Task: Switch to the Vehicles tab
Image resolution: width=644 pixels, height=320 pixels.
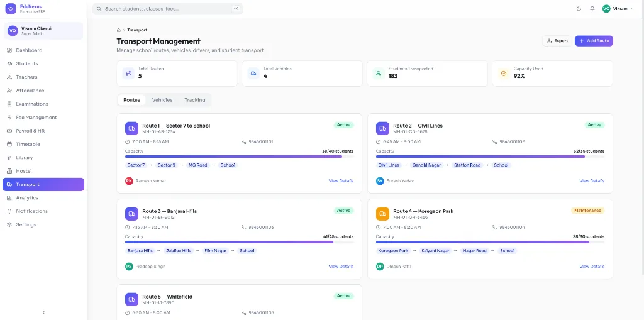Action: tap(162, 100)
